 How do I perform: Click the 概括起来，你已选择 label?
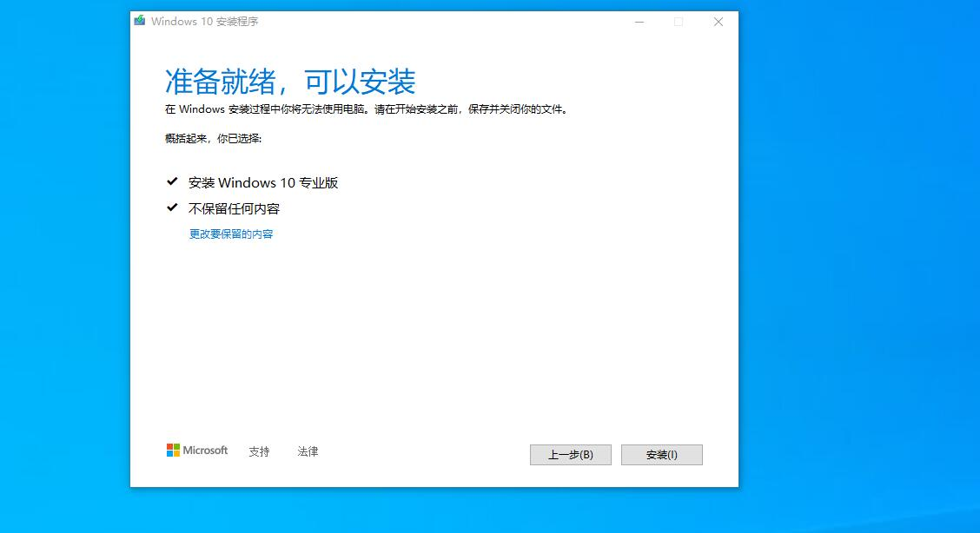213,138
